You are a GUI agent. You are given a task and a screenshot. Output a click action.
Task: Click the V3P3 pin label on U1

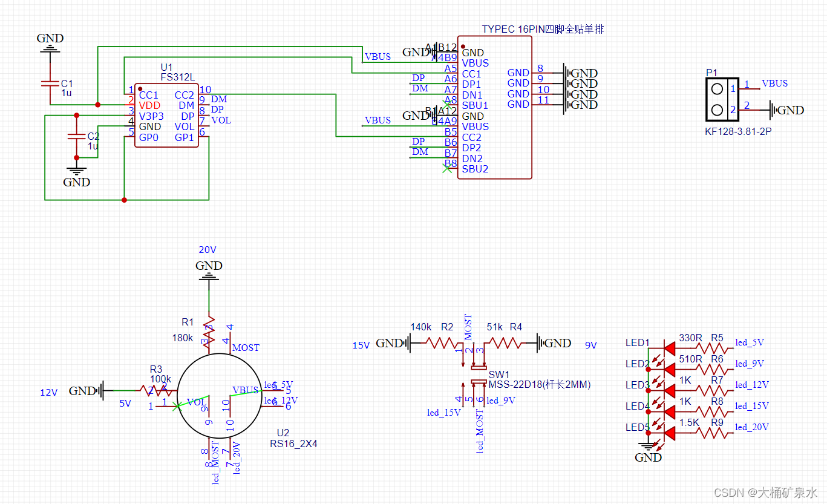[151, 116]
